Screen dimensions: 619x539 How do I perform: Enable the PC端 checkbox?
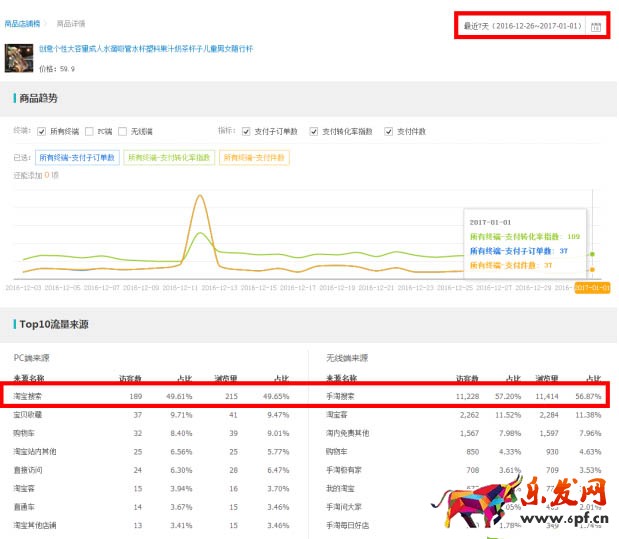(90, 131)
